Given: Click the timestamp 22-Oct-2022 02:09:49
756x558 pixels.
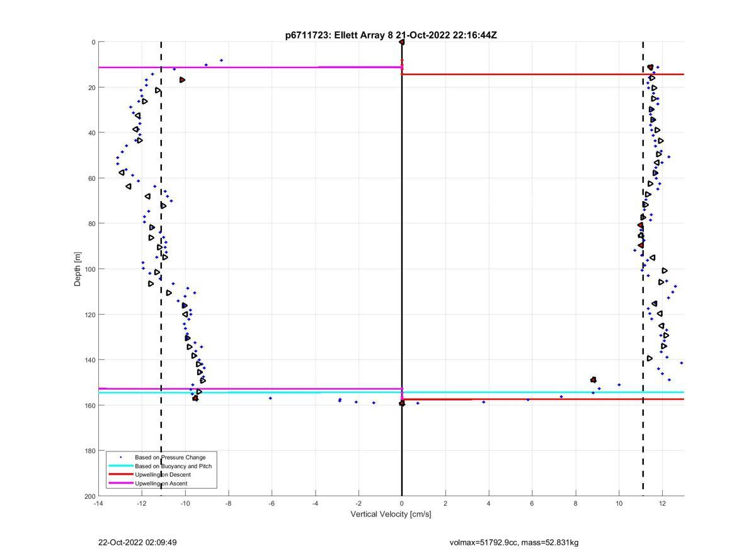Looking at the screenshot, I should pos(137,542).
